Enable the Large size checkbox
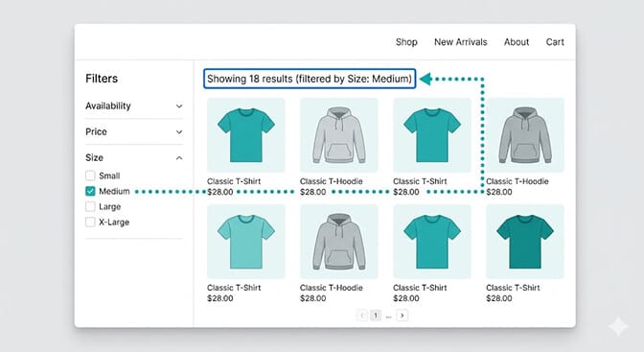644x352 pixels. tap(90, 206)
